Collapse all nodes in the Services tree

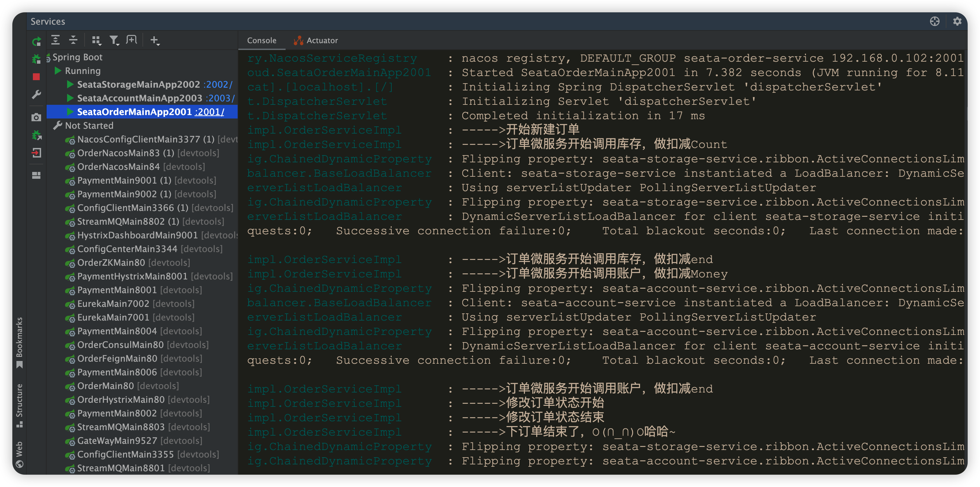tap(73, 40)
